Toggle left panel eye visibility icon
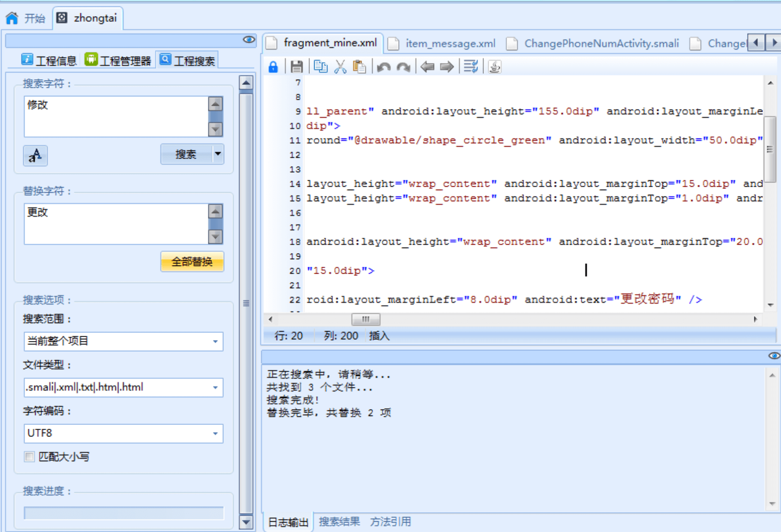781x532 pixels. [249, 39]
